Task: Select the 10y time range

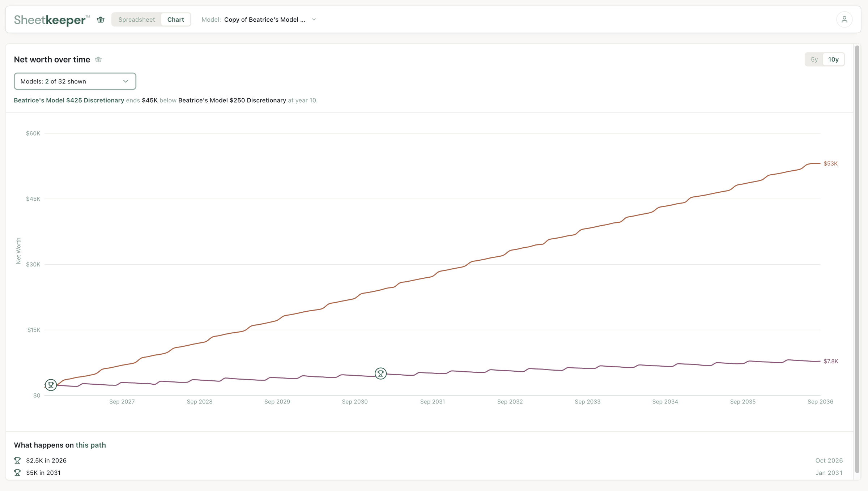Action: pos(833,60)
